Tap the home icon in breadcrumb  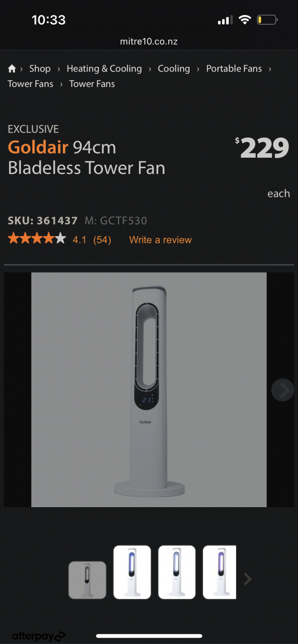(x=12, y=69)
